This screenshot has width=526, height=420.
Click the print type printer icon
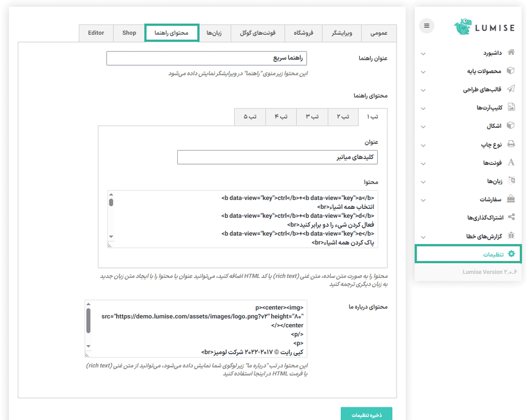tap(511, 144)
